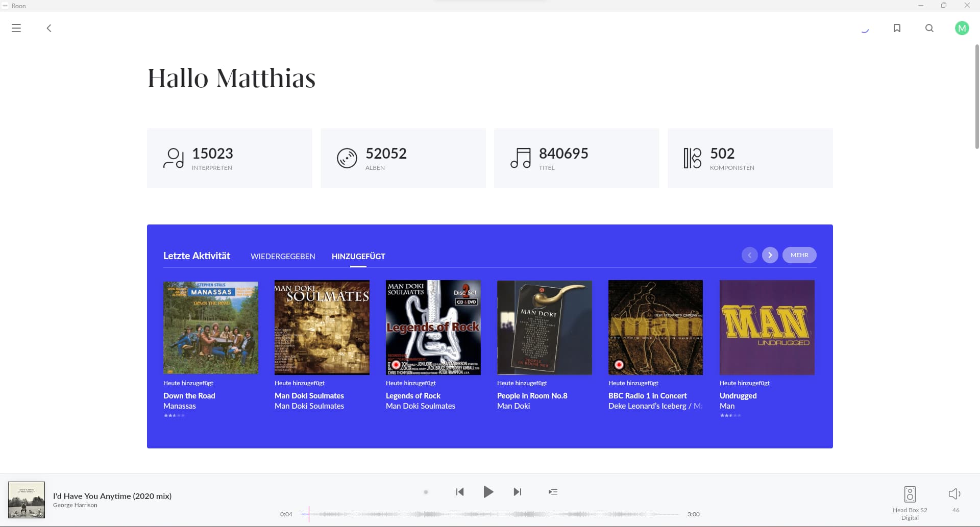Switch to the Wiedergegeben tab

[x=283, y=257]
